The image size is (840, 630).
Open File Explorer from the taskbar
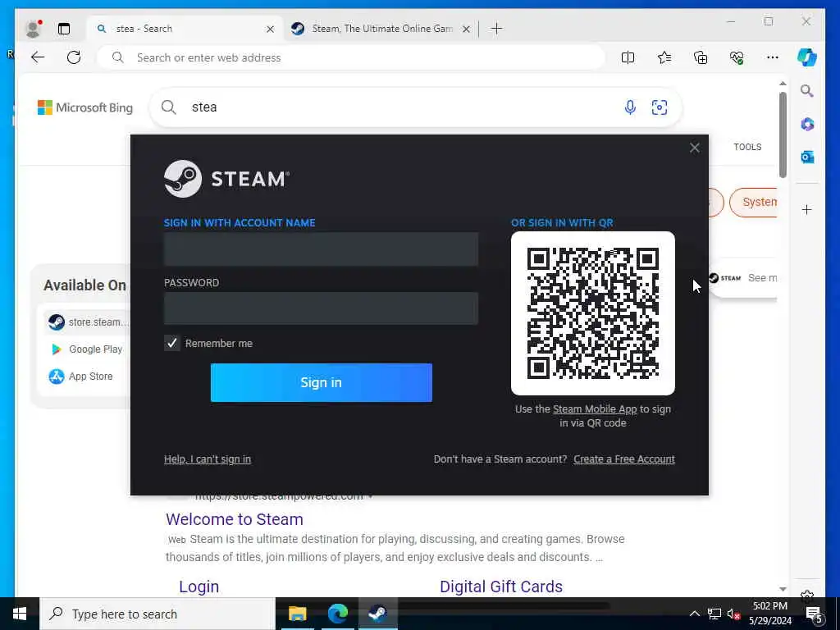click(x=297, y=614)
